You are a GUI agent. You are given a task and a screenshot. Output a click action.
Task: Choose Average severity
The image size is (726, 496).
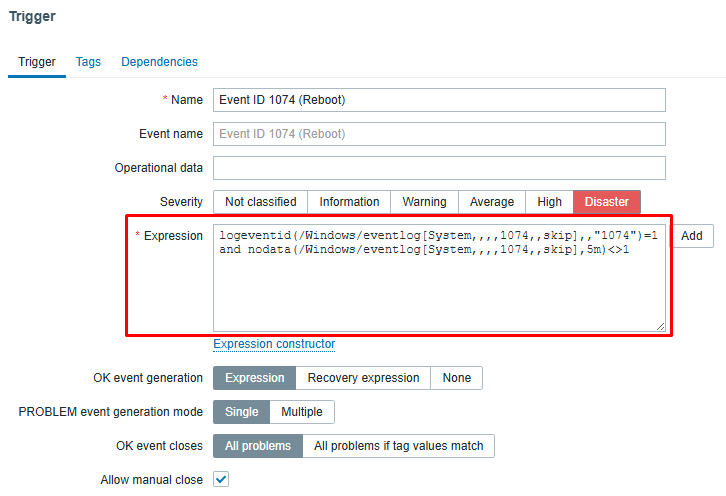(492, 202)
